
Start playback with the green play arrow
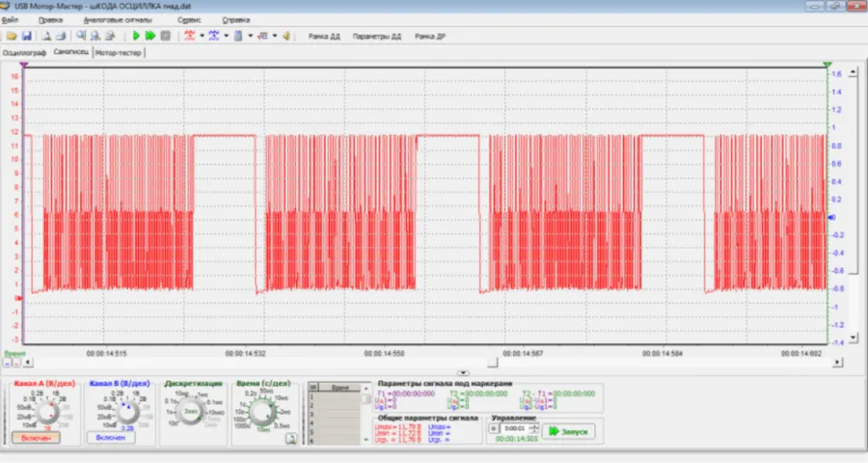(136, 36)
